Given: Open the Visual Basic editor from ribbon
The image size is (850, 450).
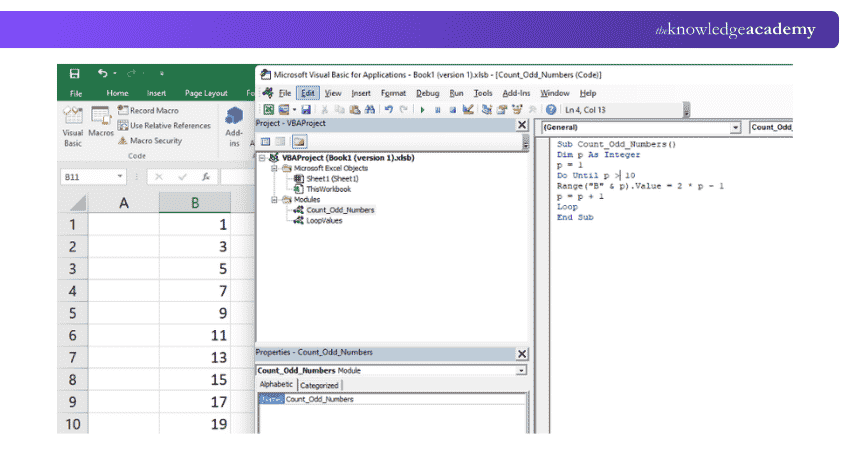Looking at the screenshot, I should click(x=73, y=127).
